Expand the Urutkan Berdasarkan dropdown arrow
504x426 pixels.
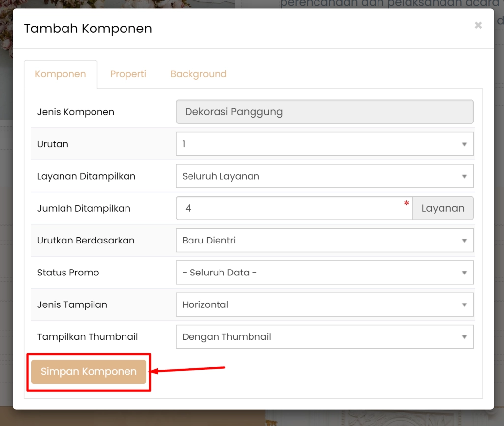pyautogui.click(x=464, y=240)
